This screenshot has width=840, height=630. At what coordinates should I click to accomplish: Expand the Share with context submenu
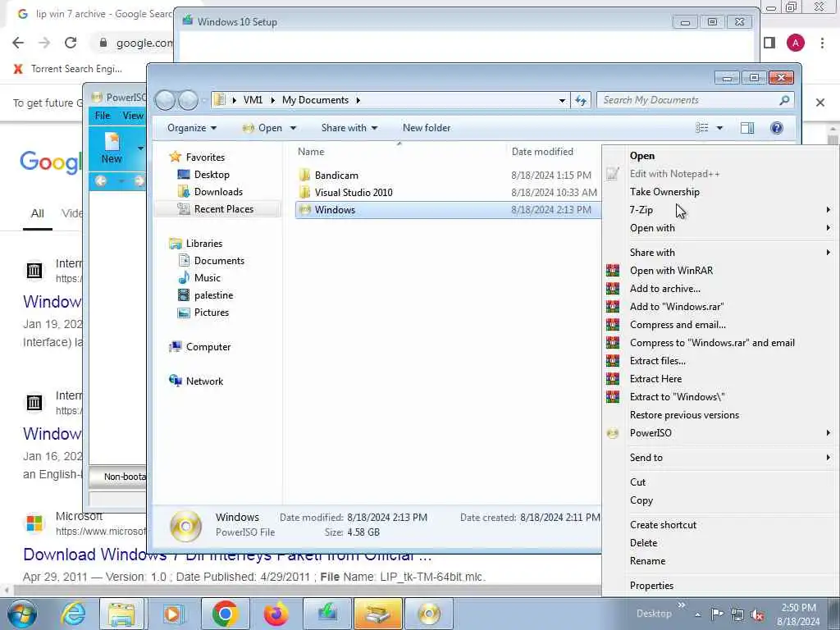coord(829,253)
